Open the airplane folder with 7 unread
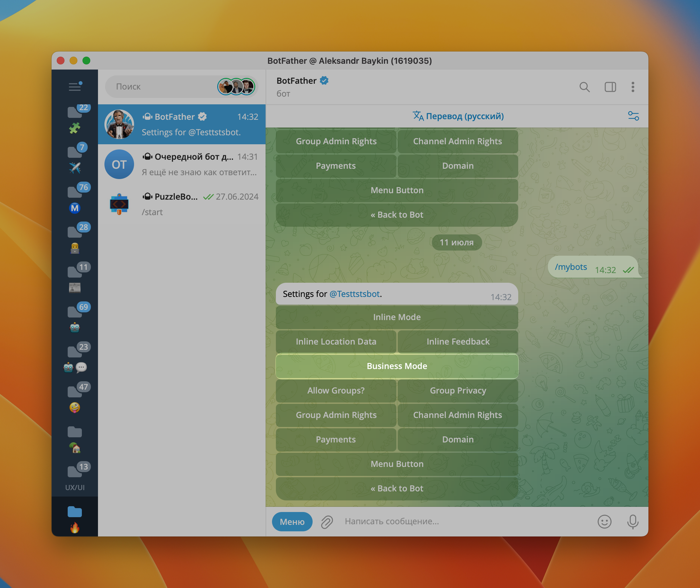The height and width of the screenshot is (588, 700). coord(75,159)
